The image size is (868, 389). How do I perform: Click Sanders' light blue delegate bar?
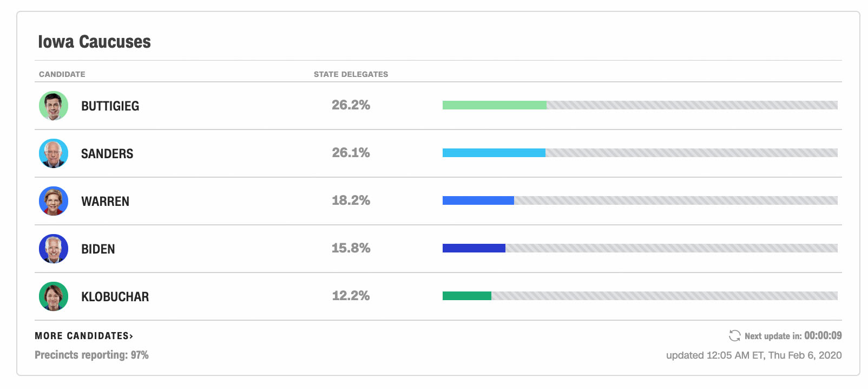[x=494, y=153]
